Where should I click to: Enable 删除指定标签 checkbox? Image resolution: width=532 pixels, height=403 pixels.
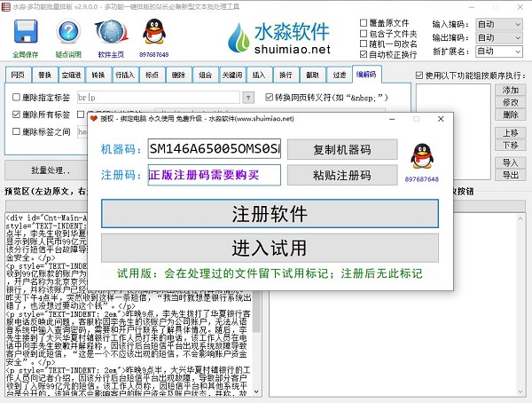click(16, 97)
